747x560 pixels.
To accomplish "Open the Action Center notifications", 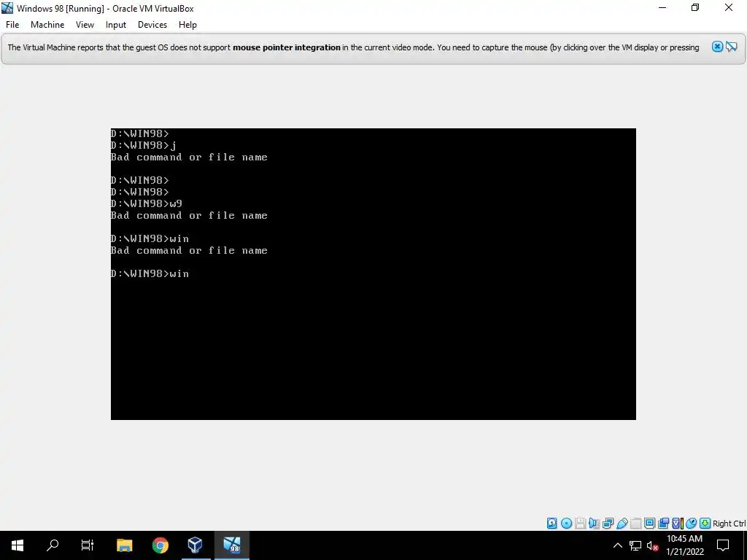I will pos(723,545).
